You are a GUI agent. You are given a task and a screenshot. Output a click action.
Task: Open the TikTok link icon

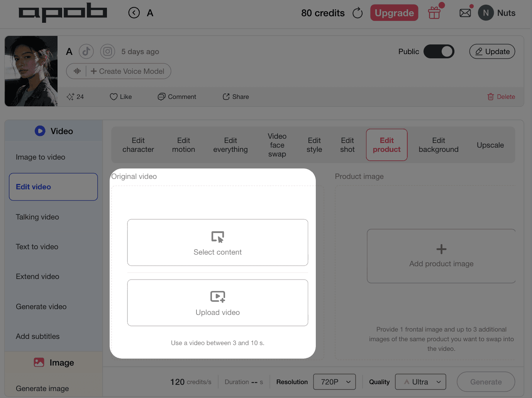point(86,51)
